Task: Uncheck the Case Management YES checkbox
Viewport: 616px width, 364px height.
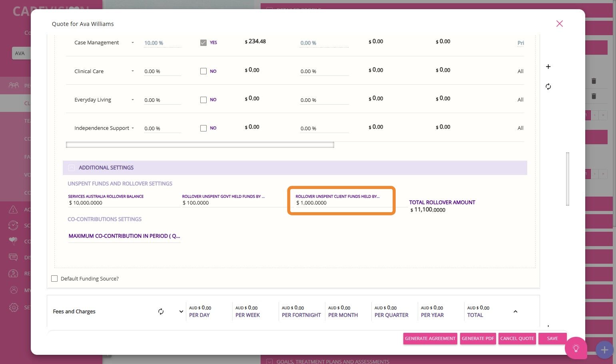Action: pyautogui.click(x=203, y=43)
